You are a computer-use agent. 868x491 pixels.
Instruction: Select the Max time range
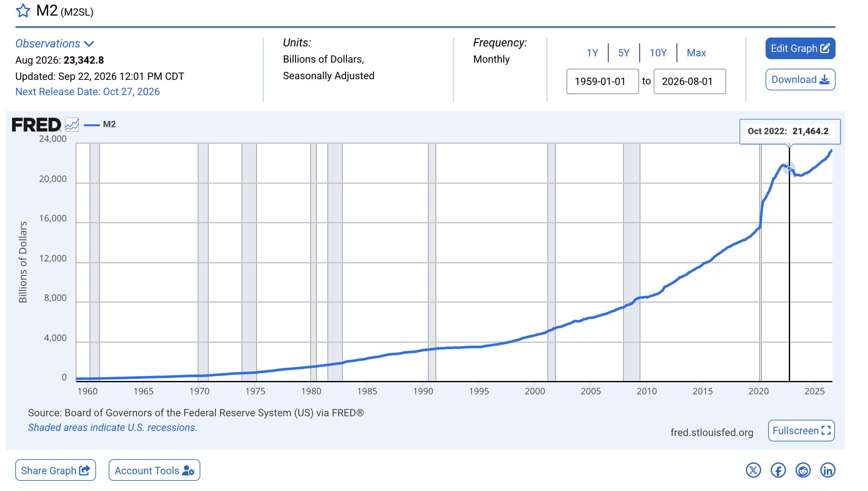(x=696, y=52)
